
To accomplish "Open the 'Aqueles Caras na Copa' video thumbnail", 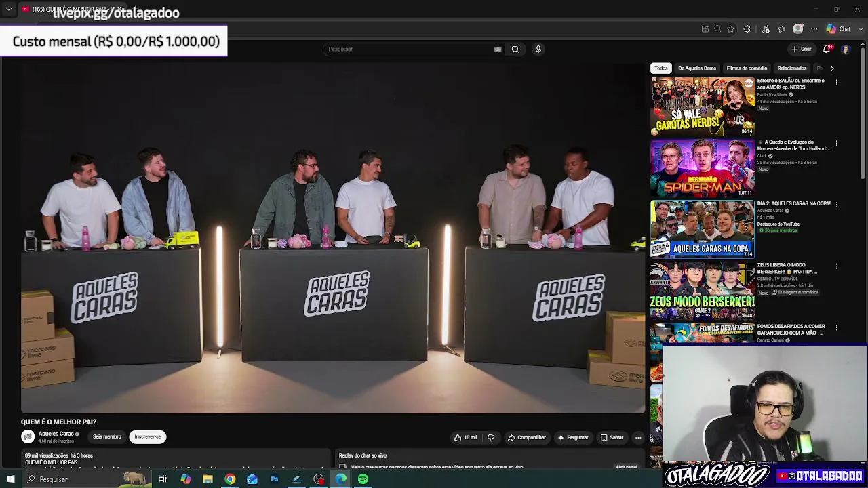I will [x=703, y=229].
